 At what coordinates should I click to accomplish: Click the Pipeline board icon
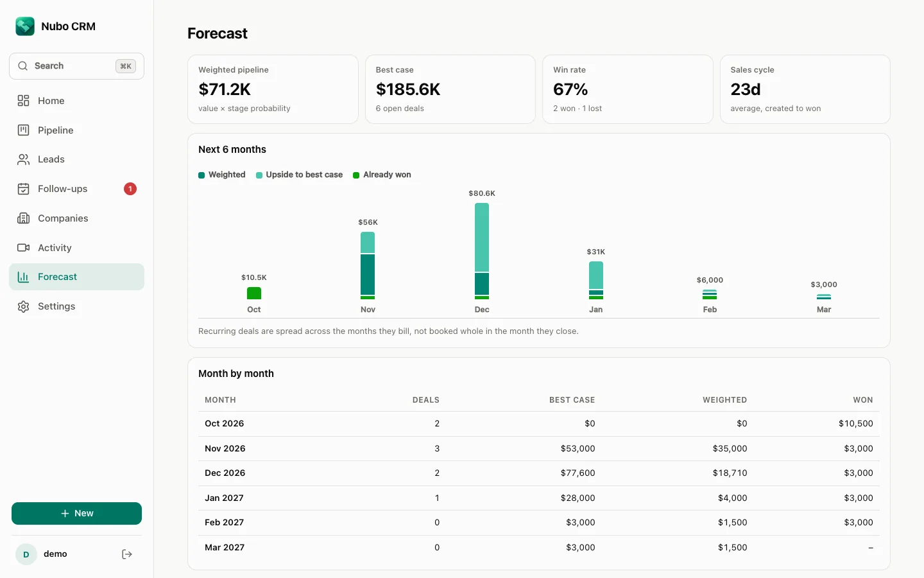(24, 130)
